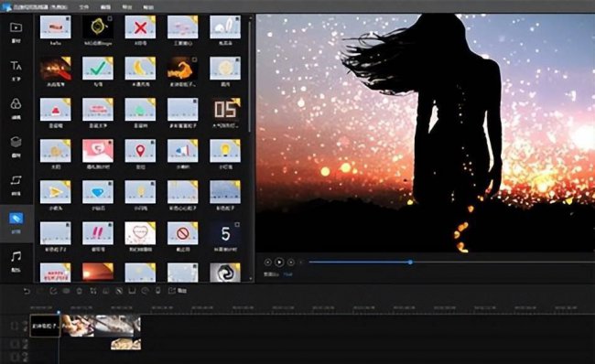Select the small overlay clip on second track
This screenshot has width=595, height=364.
125,344
